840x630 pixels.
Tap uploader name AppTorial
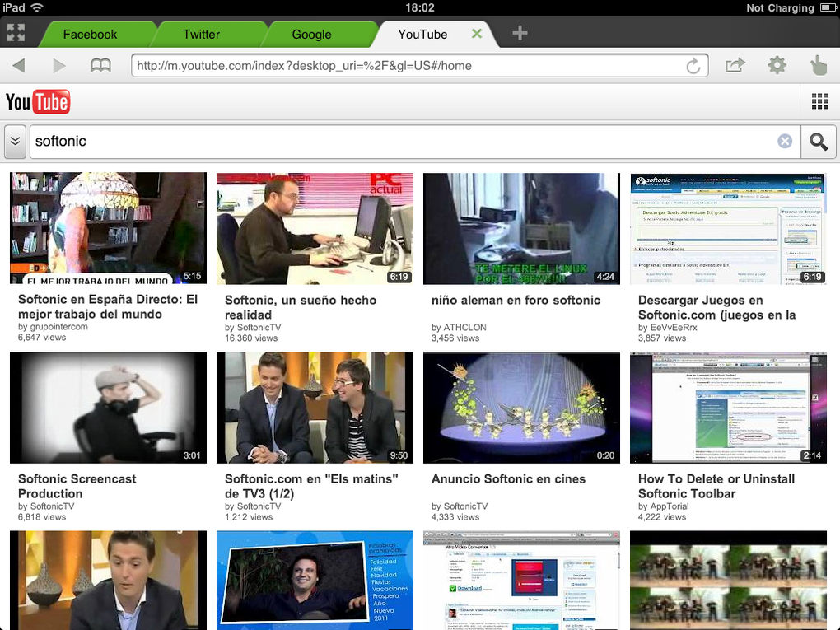click(x=670, y=506)
